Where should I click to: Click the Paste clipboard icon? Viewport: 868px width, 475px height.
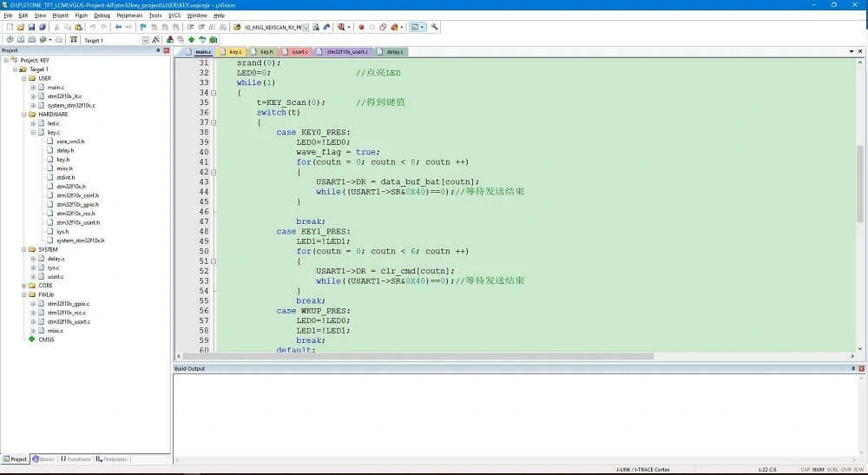(x=79, y=27)
